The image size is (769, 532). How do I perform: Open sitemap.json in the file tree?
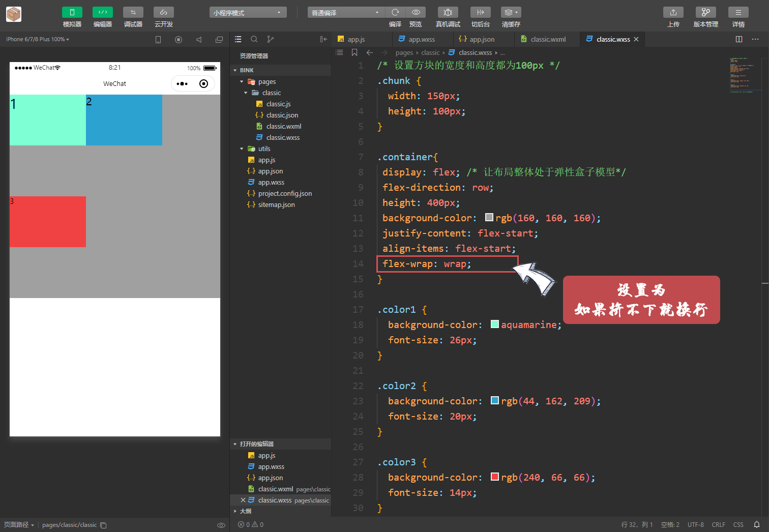[x=276, y=204]
